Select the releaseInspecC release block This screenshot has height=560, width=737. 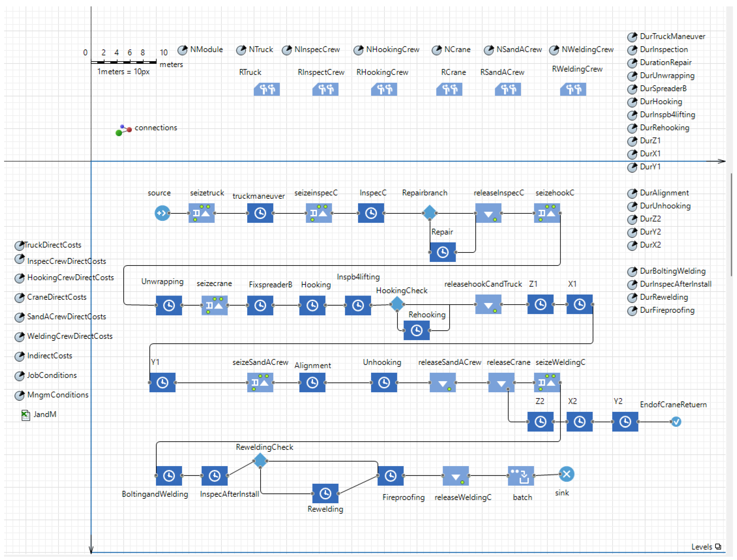(488, 213)
